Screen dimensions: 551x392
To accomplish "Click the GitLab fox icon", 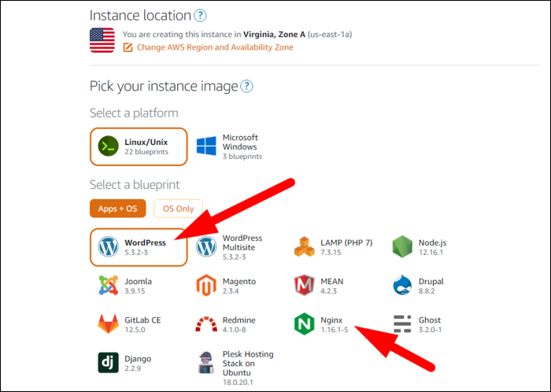I will pyautogui.click(x=109, y=324).
